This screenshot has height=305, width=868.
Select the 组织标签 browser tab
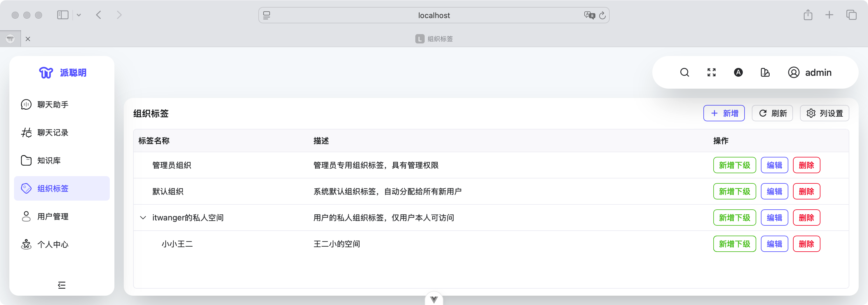[x=434, y=39]
